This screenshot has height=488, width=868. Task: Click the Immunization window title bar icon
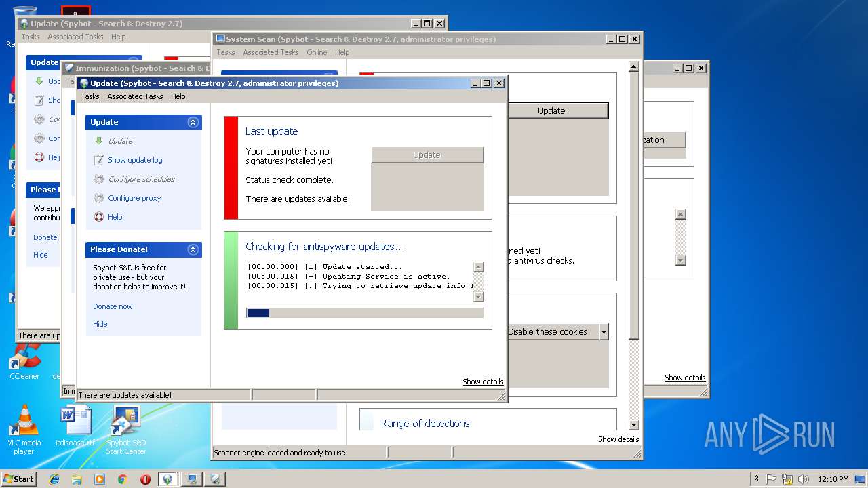[x=69, y=68]
